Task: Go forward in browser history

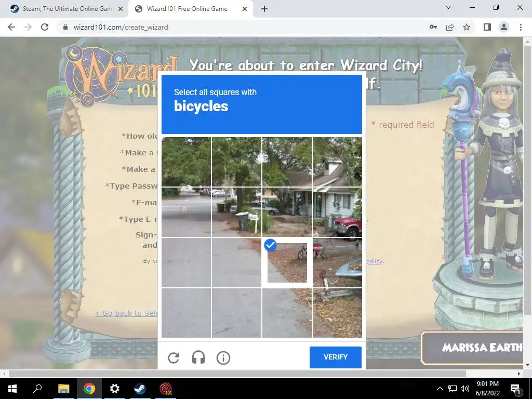Action: pos(28,27)
